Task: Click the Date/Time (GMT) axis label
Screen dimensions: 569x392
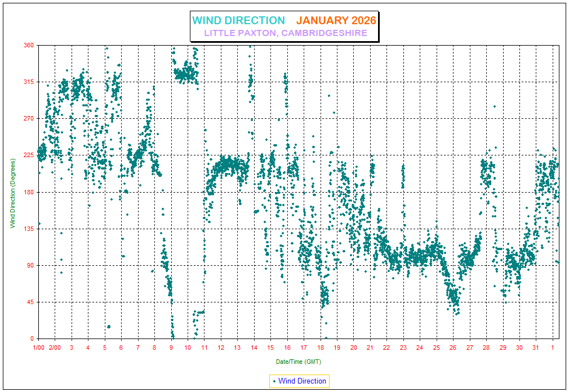Action: coord(299,361)
